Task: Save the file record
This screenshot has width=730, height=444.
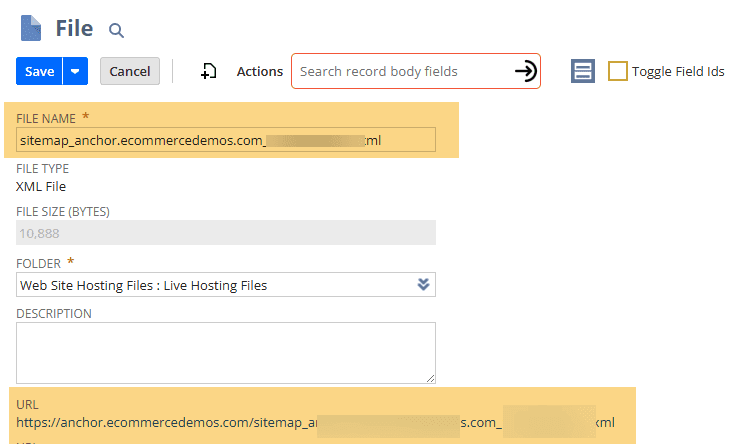Action: [39, 71]
